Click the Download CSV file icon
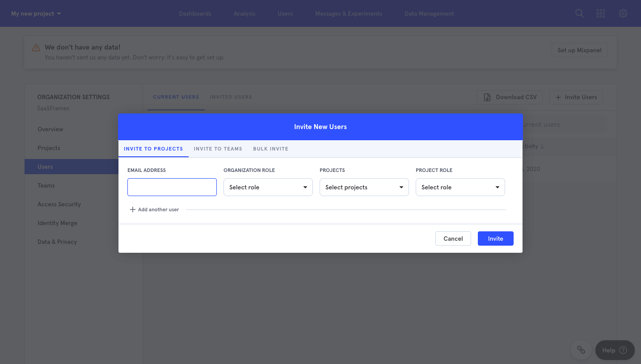This screenshot has height=364, width=641. (487, 97)
